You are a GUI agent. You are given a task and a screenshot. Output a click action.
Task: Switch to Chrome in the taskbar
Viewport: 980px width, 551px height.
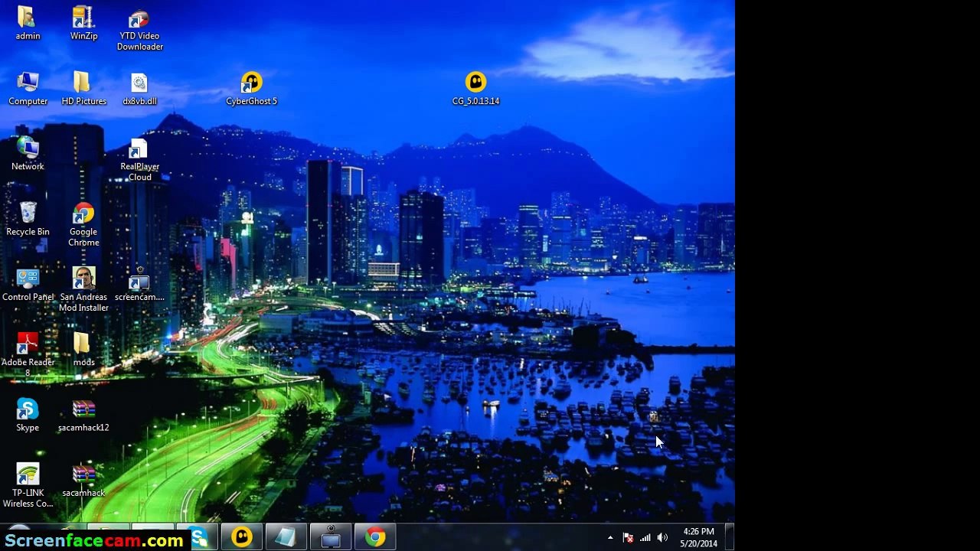[375, 537]
